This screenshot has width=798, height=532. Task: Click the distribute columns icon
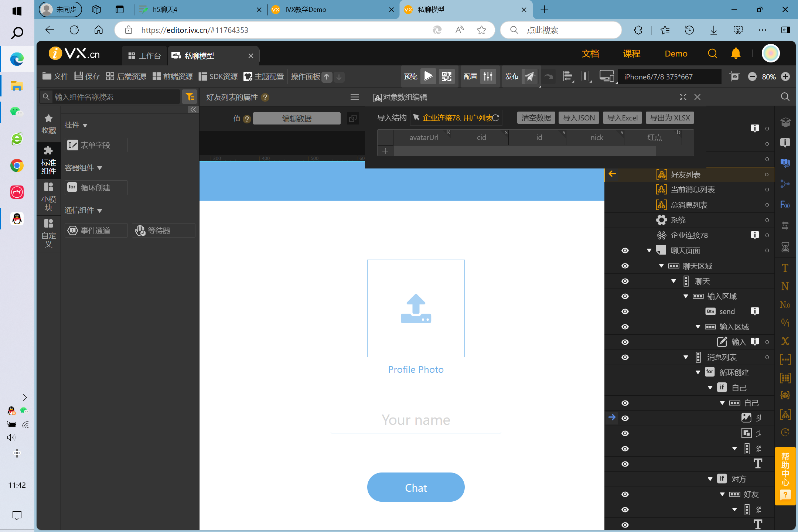tap(586, 76)
